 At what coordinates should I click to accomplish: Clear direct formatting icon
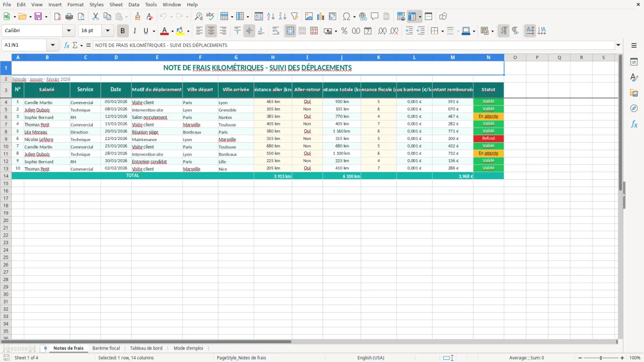149,17
